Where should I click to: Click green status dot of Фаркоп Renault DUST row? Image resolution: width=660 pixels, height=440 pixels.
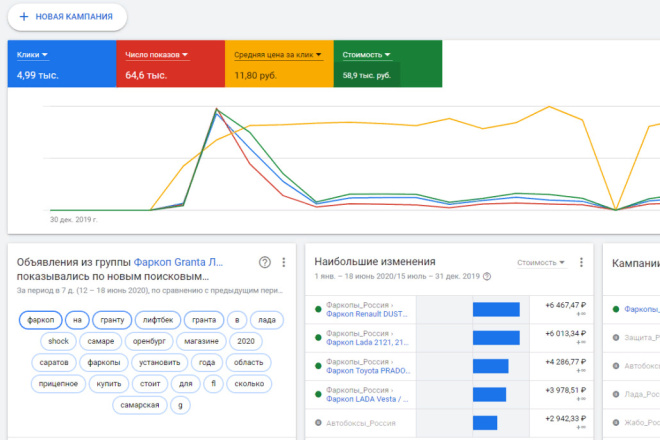(x=318, y=309)
